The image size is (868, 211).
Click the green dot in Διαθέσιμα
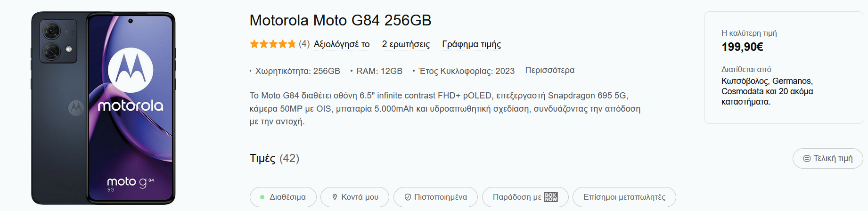tap(262, 197)
